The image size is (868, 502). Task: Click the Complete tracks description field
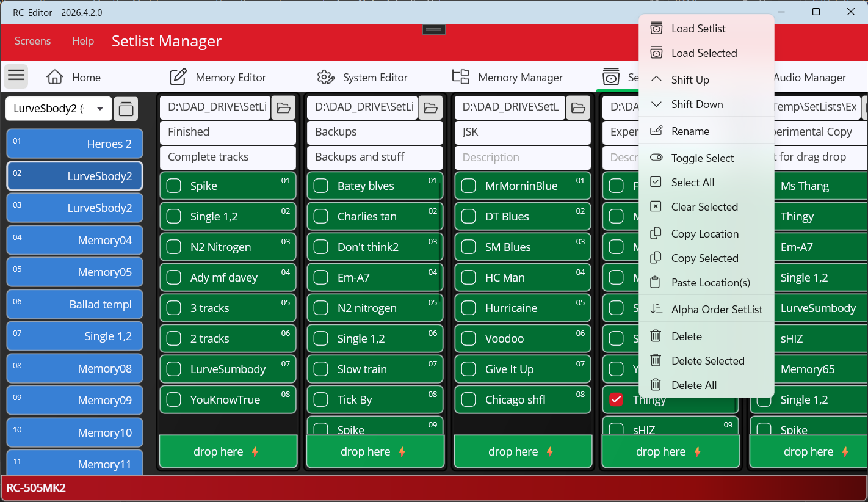point(228,158)
